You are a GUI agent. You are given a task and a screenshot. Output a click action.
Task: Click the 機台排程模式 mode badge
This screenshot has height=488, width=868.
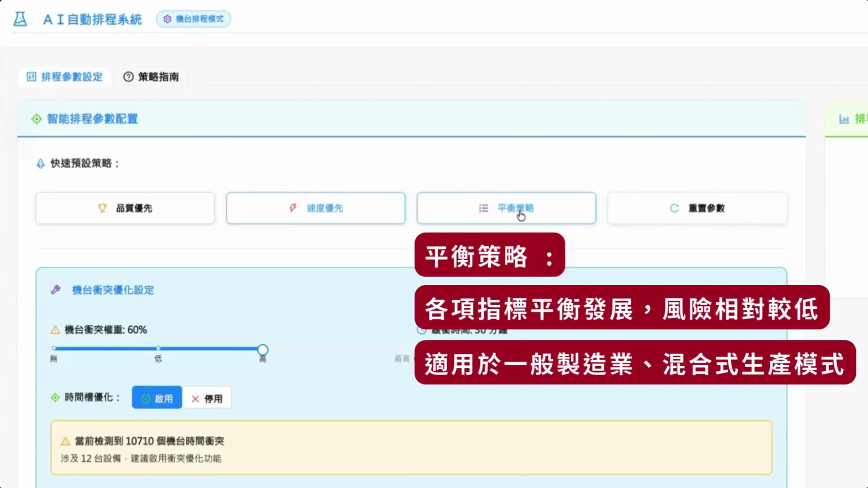[x=194, y=19]
